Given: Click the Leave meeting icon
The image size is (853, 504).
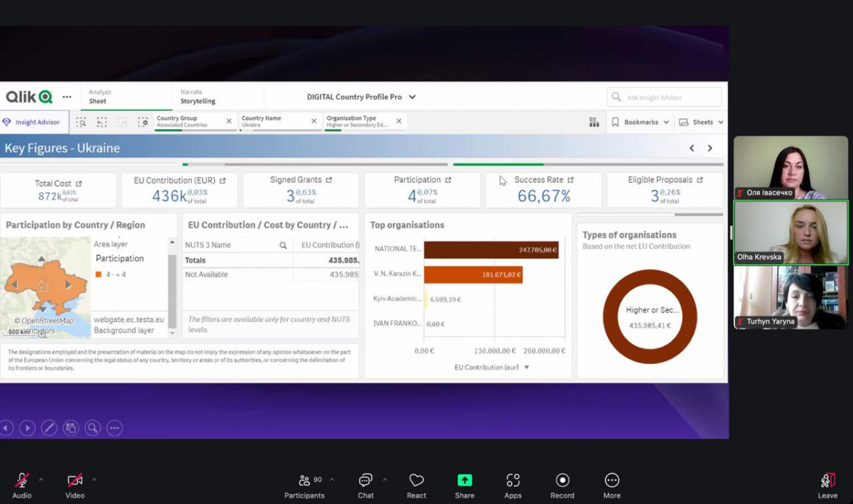Looking at the screenshot, I should coord(827,481).
